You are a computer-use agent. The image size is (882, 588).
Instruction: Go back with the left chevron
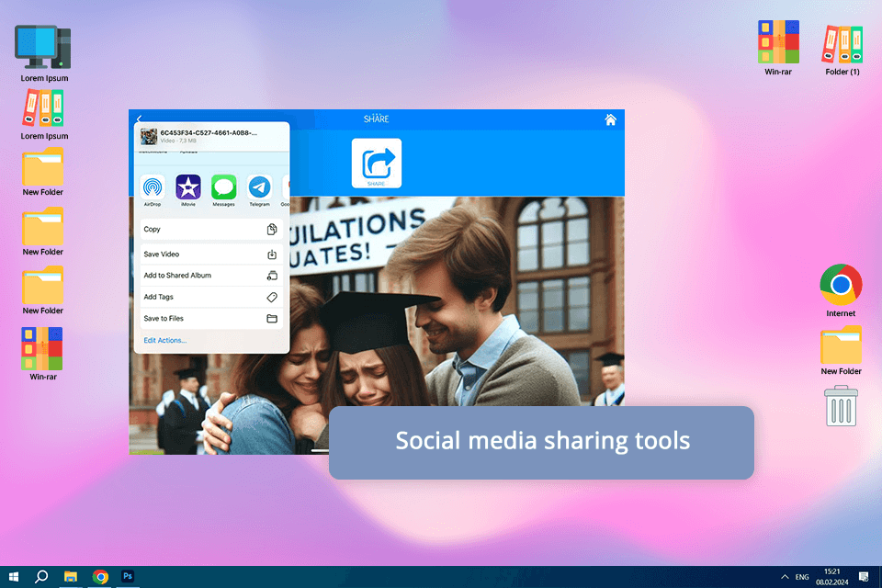pyautogui.click(x=139, y=119)
